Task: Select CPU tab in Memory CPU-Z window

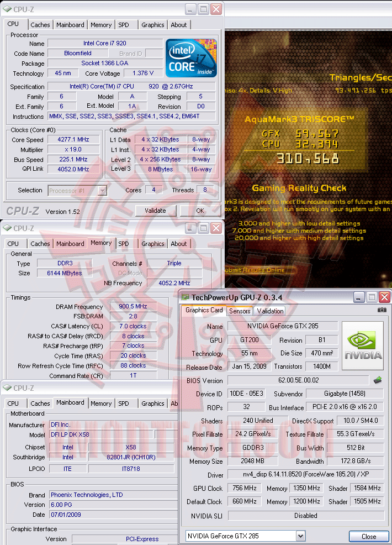Action: 13,244
